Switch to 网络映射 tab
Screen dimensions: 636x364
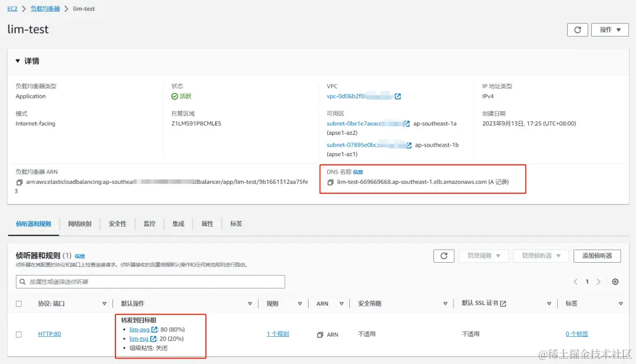pyautogui.click(x=79, y=224)
